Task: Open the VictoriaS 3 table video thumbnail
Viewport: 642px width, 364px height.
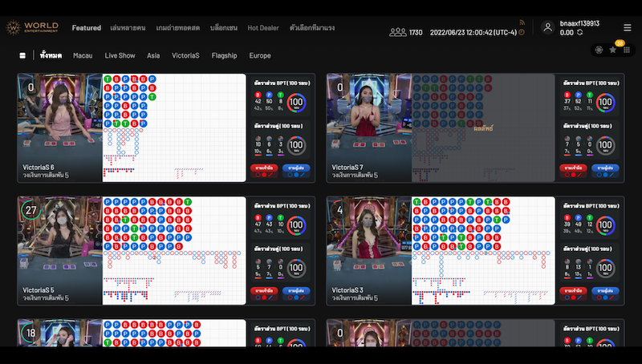Action: pos(369,250)
